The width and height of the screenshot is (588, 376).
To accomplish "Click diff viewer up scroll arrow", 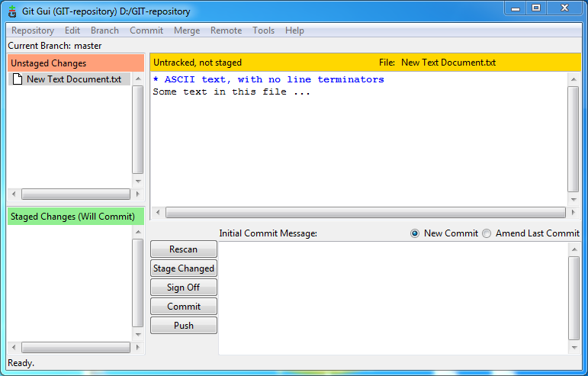I will point(574,79).
